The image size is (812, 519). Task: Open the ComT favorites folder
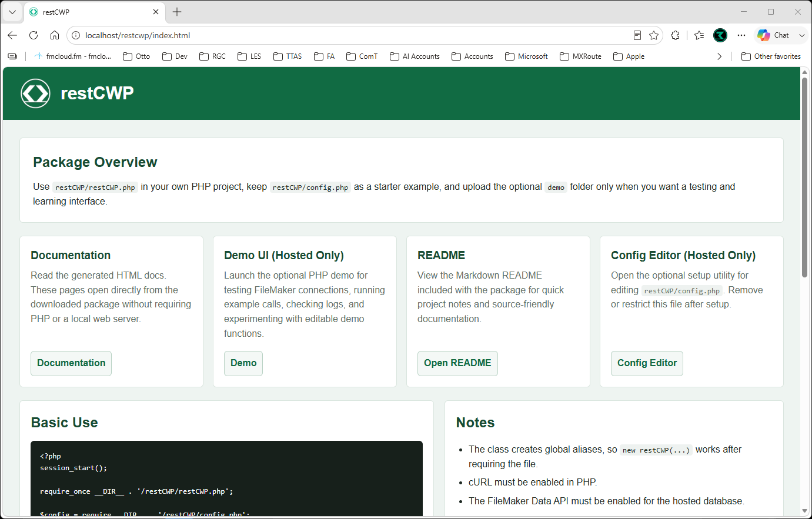point(362,56)
